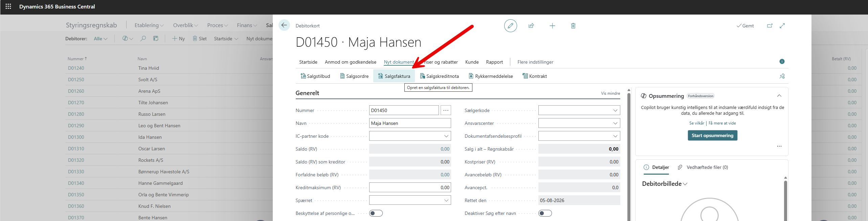Open customer D01240 in the list

click(76, 68)
